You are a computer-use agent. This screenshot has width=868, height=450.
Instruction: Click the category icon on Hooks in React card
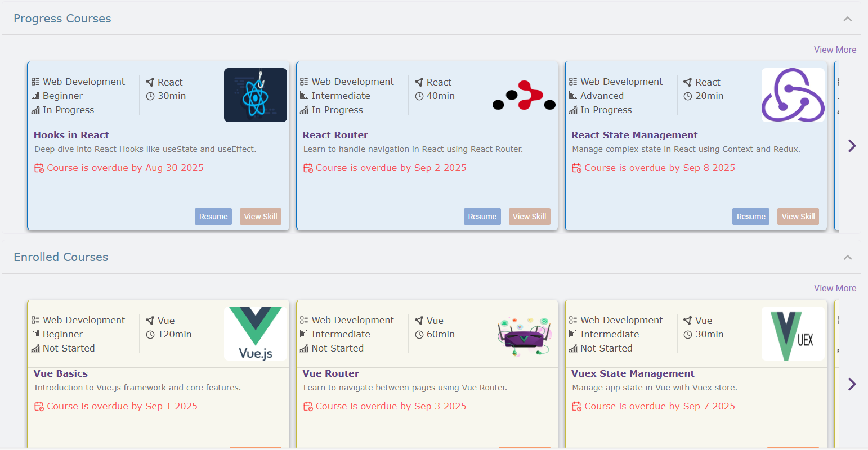tap(35, 82)
